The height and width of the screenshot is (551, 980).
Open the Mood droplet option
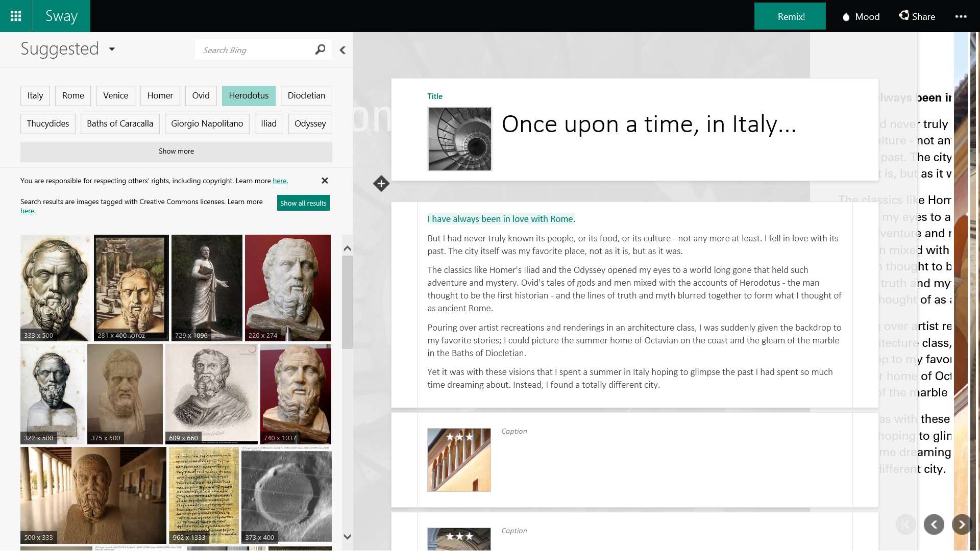coord(861,16)
